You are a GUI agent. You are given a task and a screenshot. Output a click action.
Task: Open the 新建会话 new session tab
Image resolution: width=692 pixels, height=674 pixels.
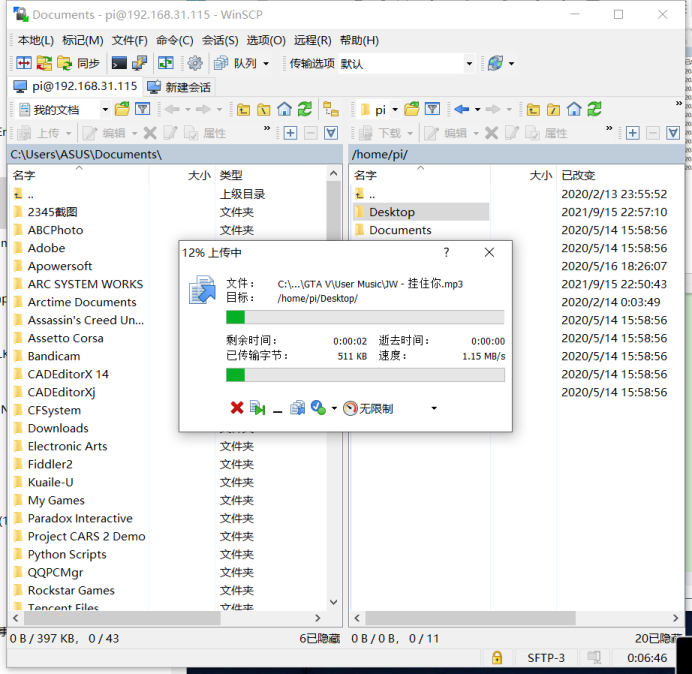(179, 87)
